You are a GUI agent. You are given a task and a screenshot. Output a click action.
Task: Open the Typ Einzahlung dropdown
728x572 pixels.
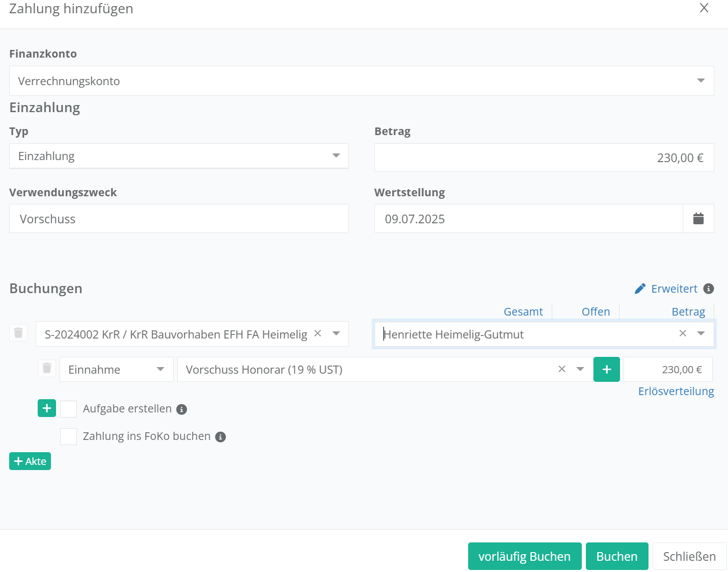[336, 156]
